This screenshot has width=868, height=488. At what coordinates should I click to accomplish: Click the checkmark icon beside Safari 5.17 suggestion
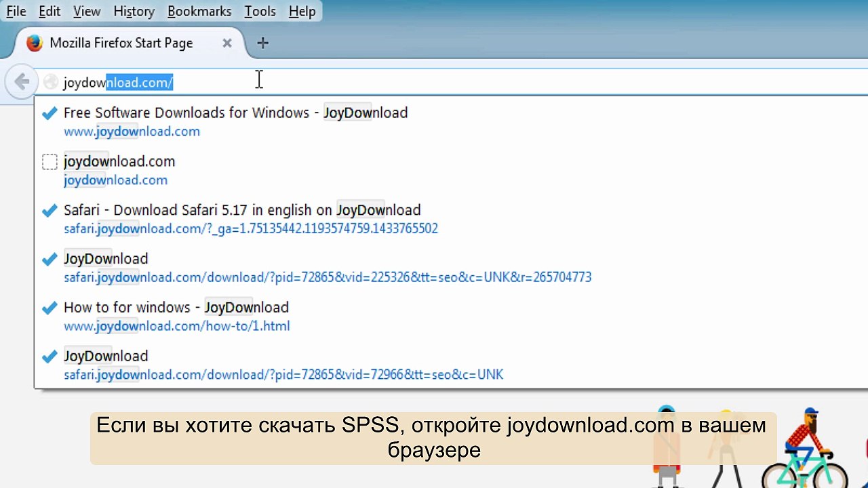point(50,211)
